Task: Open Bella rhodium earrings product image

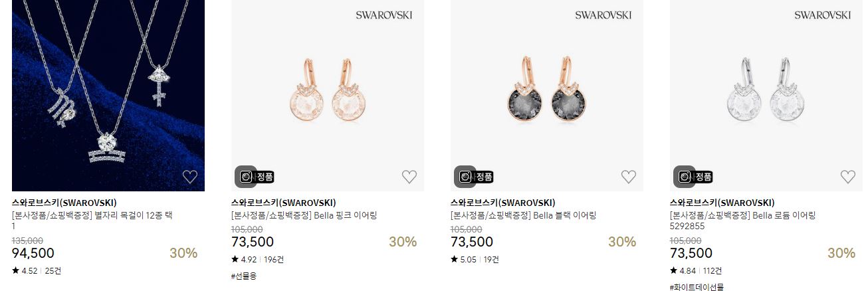Action: pos(766,96)
